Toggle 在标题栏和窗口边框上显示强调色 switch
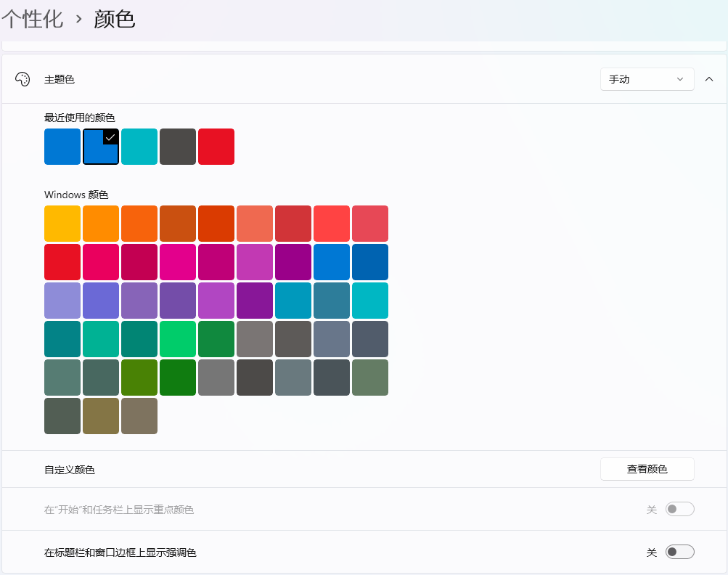Screen dimensions: 728x575 point(679,552)
